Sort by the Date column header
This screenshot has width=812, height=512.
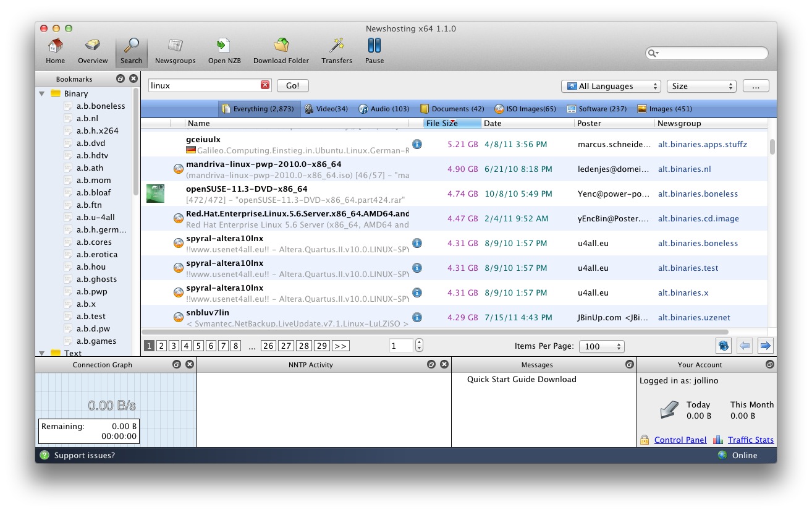pos(527,124)
